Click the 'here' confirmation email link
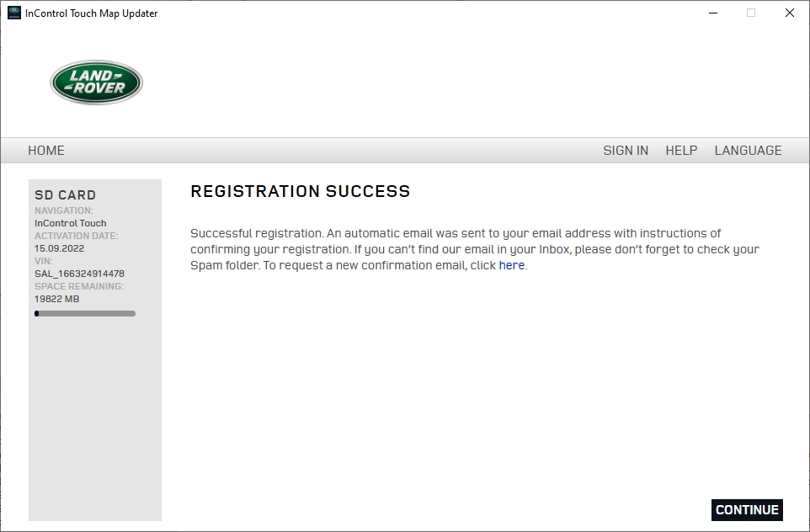The width and height of the screenshot is (810, 532). 511,265
